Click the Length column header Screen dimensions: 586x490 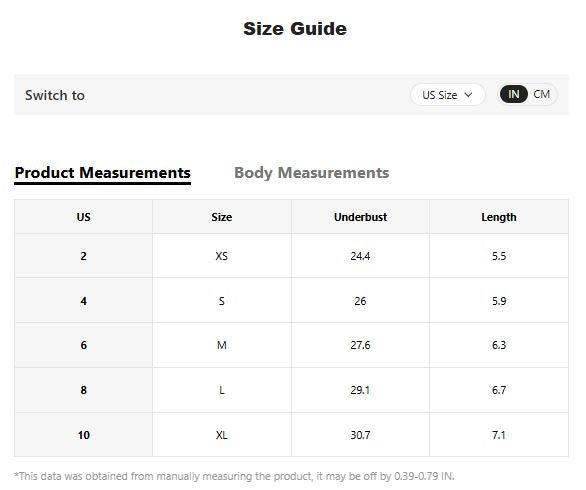coord(499,217)
